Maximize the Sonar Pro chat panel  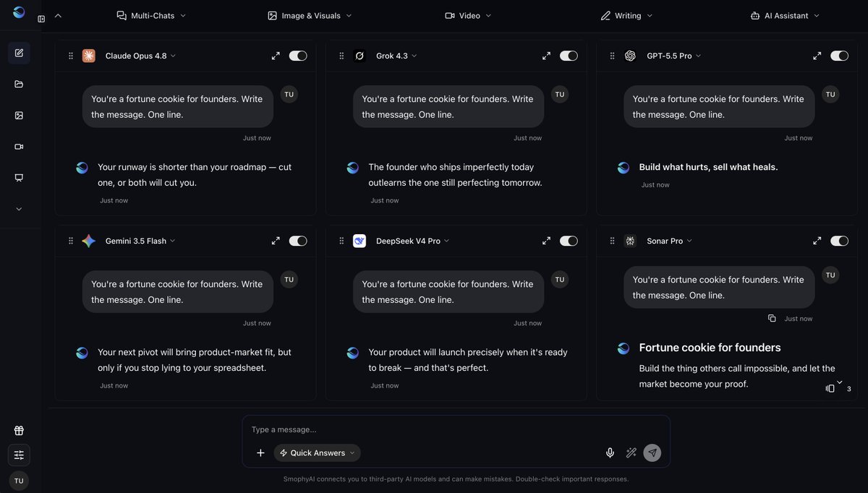coord(817,241)
